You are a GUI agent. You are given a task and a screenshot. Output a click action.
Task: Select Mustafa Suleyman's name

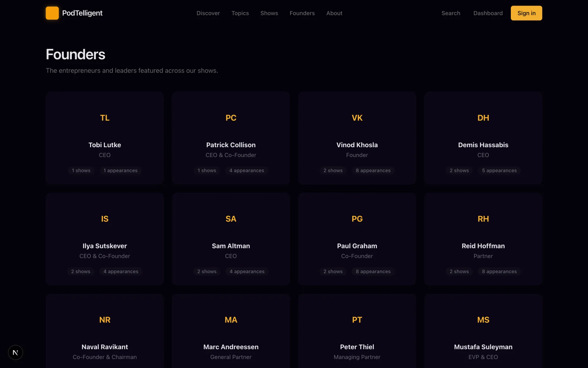483,347
